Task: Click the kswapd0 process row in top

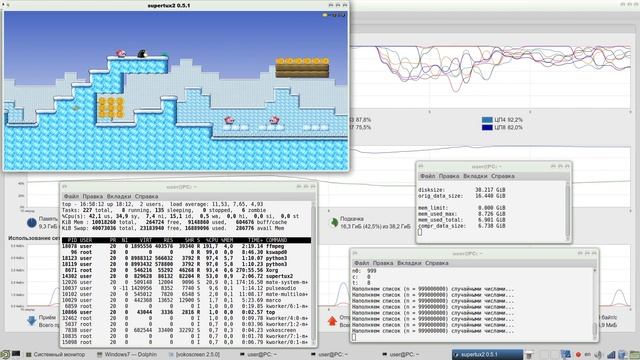Action: click(x=187, y=252)
